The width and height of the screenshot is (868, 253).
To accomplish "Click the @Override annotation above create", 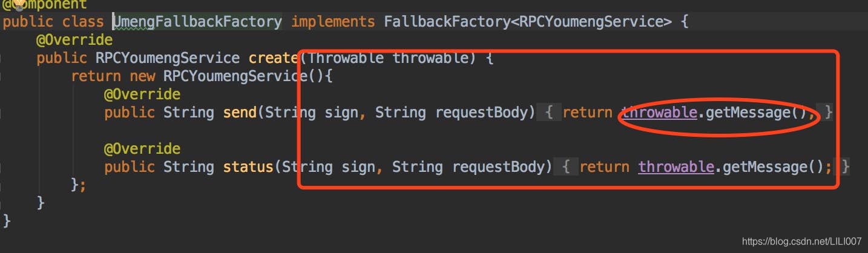I will click(74, 41).
